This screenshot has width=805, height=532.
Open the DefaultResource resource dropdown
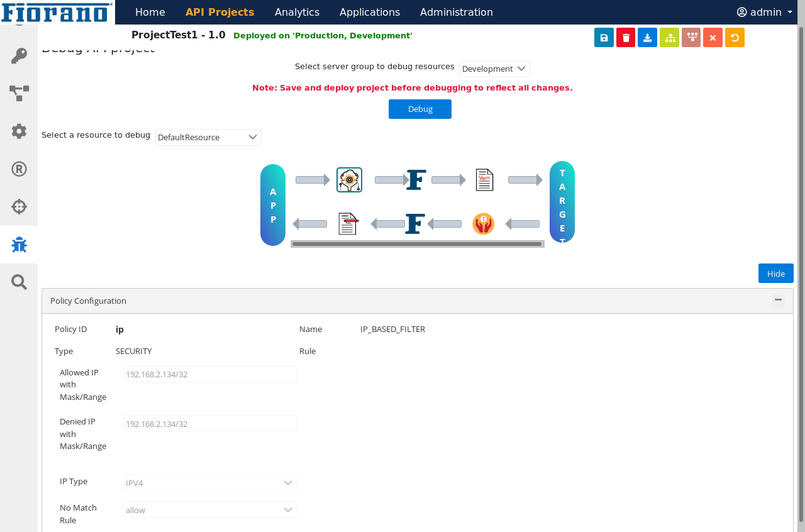pyautogui.click(x=208, y=137)
